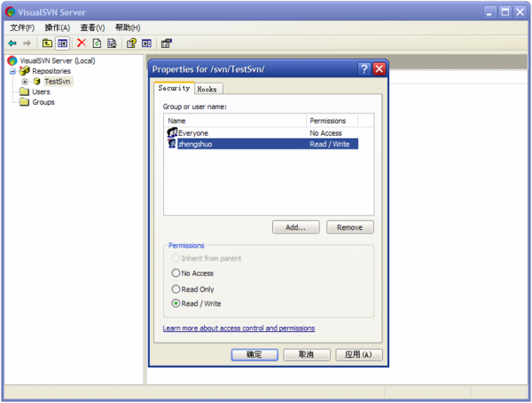Switch to the Hooks tab

tap(207, 89)
